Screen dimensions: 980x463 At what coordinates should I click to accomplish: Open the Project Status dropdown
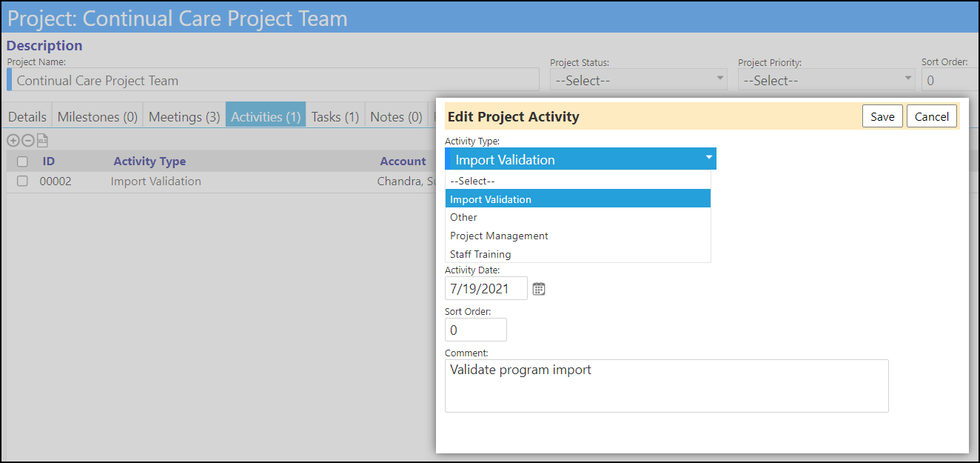coord(639,80)
